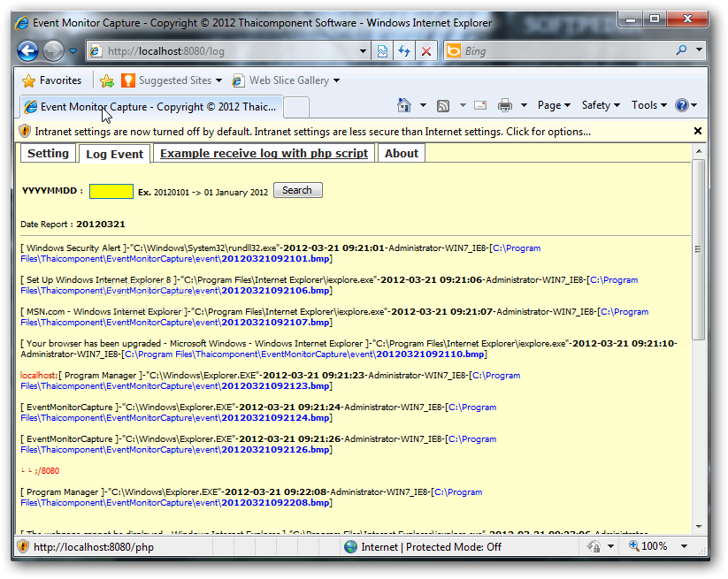728x579 pixels.
Task: Select the Event Monitor Capture browser tab
Action: (151, 107)
